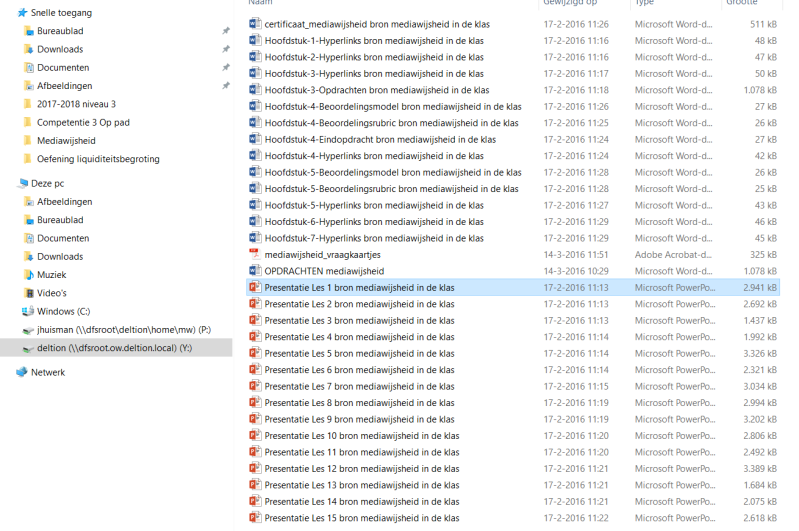Screen dimensions: 799x531
Task: Select Hoofdstuk-5-Beoordelingsrubric file
Action: (391, 189)
